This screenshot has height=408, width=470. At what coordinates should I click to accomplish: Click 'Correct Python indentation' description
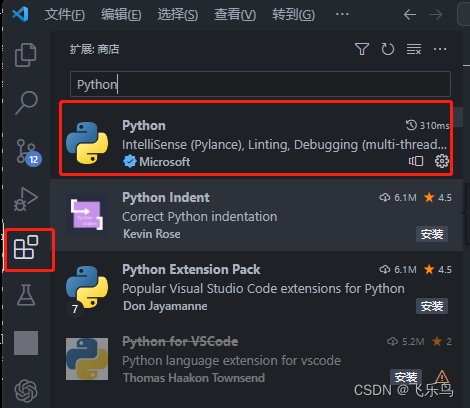click(x=200, y=217)
